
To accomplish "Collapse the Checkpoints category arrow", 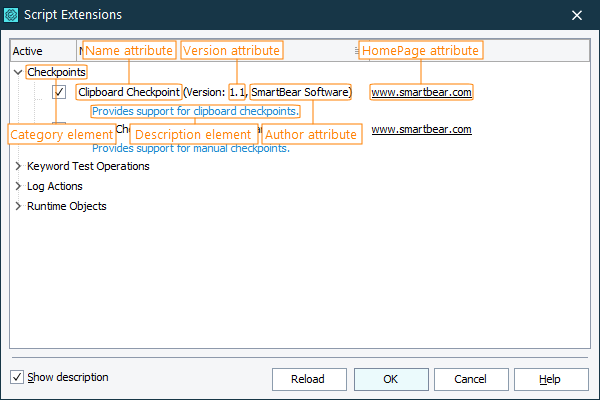I will pyautogui.click(x=18, y=72).
